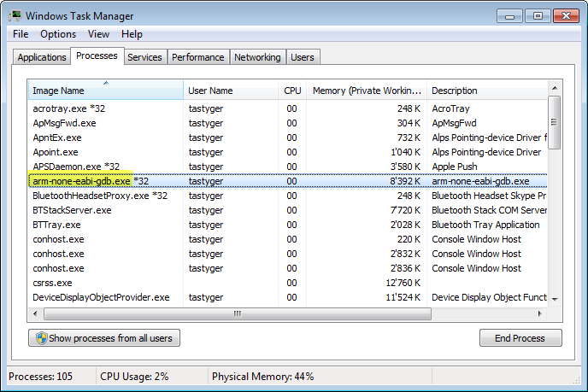This screenshot has width=588, height=392.
Task: Click Physical Memory: 44% status entry
Action: tap(262, 377)
